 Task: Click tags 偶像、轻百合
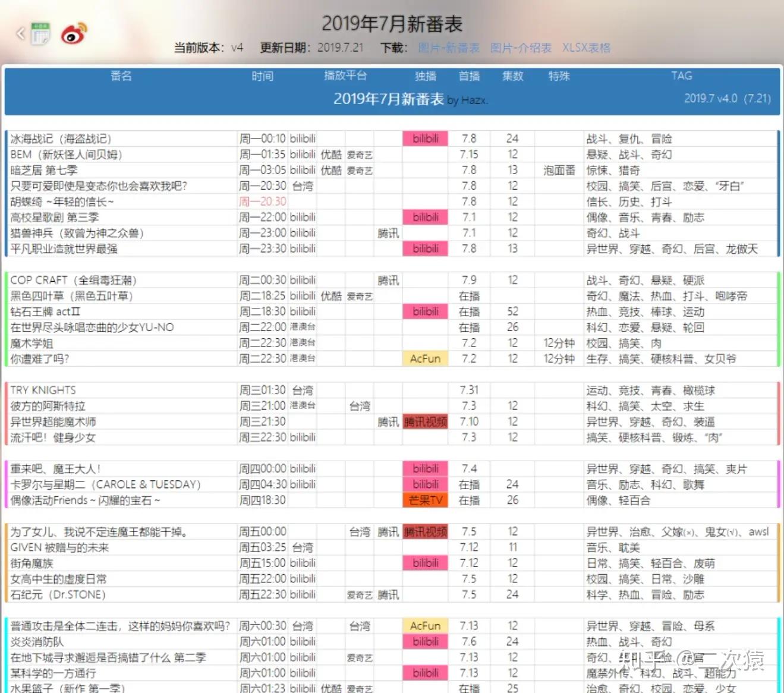tap(618, 500)
